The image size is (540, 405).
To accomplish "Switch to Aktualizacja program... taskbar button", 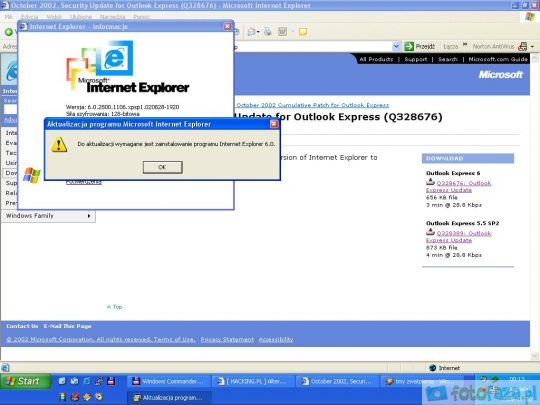I will point(168,397).
